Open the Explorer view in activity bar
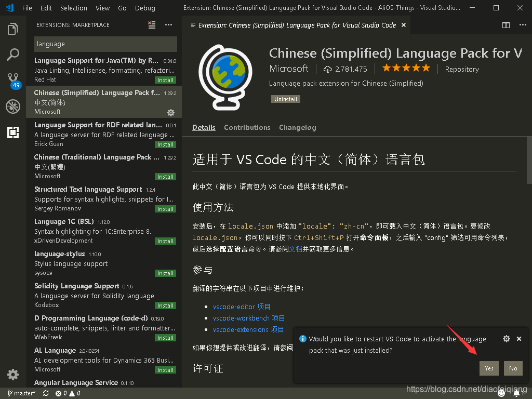Viewport: 532px width, 399px height. pyautogui.click(x=13, y=29)
